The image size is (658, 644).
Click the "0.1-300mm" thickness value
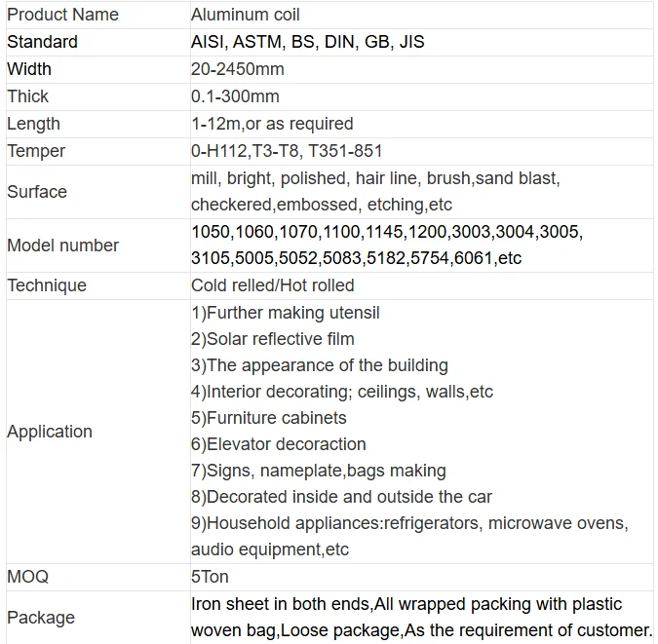[235, 96]
